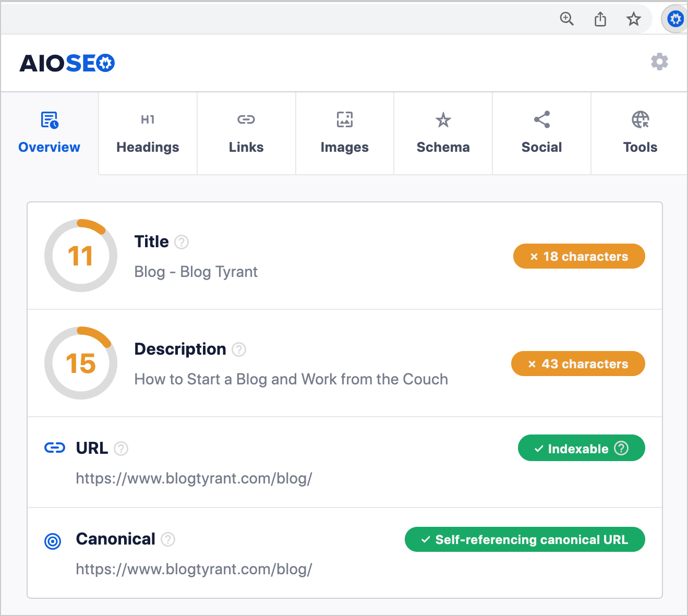Click the chain link icon beside URL

coord(55,448)
